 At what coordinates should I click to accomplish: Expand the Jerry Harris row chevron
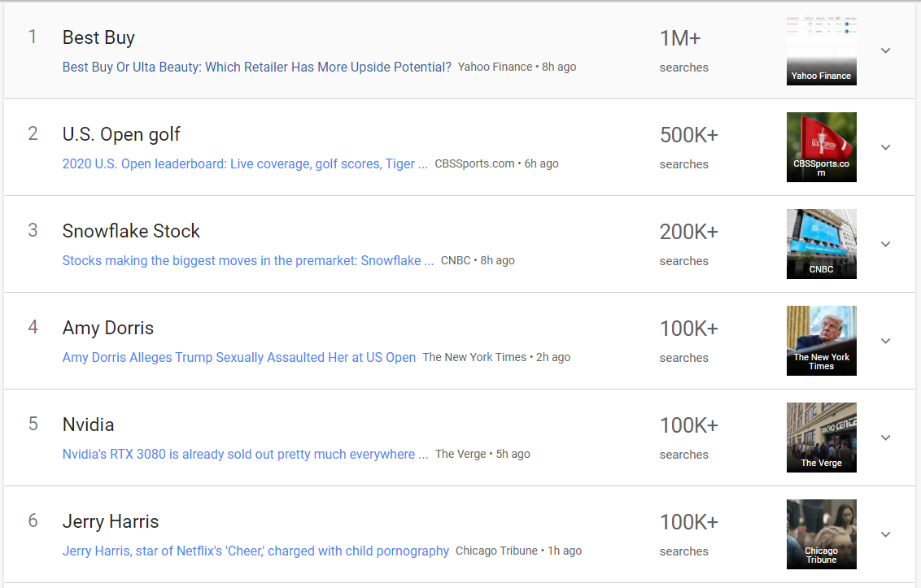pos(886,534)
